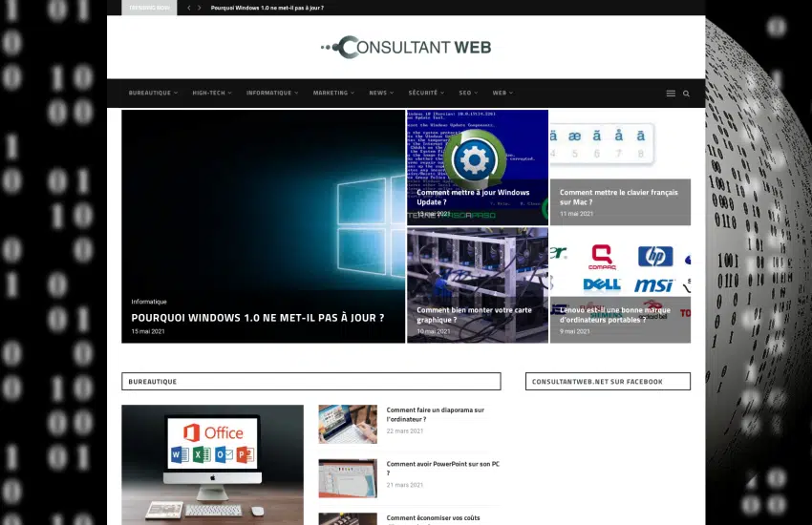Screen dimensions: 812x525
Task: Show next trending headline arrow
Action: (x=199, y=8)
